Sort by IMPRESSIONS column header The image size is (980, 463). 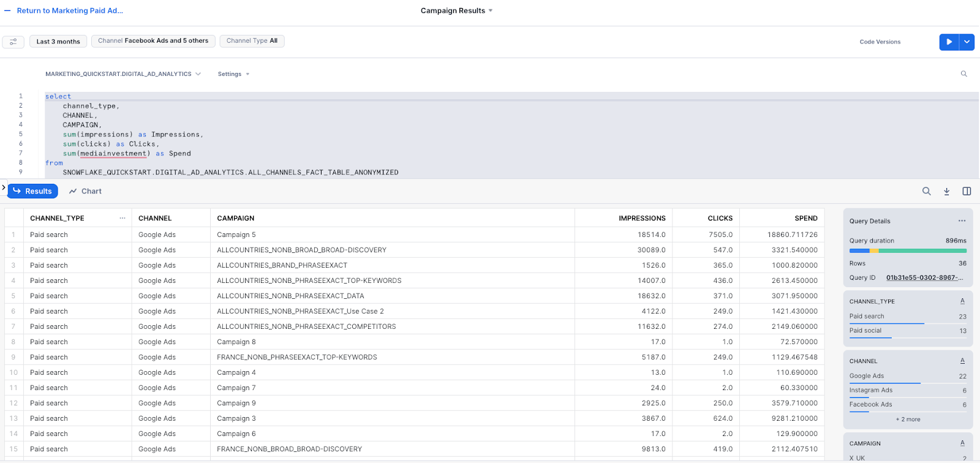click(x=642, y=218)
